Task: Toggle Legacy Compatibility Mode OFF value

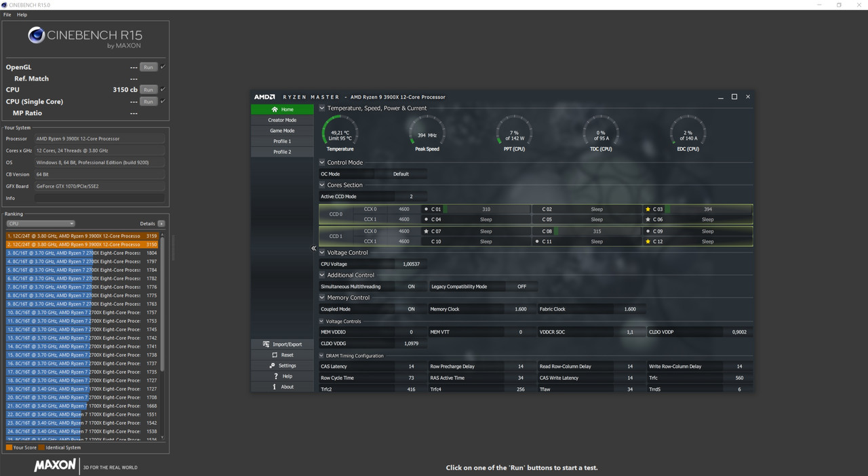Action: 521,287
